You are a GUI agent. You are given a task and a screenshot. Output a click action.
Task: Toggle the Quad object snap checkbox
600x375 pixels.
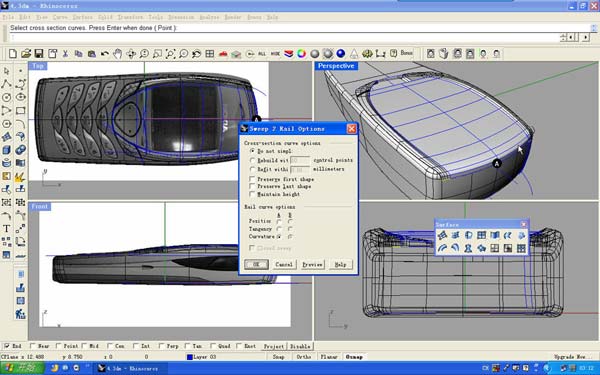pyautogui.click(x=213, y=346)
